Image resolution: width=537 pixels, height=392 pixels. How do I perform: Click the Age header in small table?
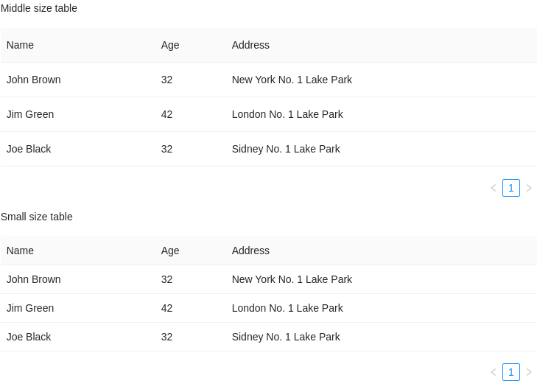(170, 251)
